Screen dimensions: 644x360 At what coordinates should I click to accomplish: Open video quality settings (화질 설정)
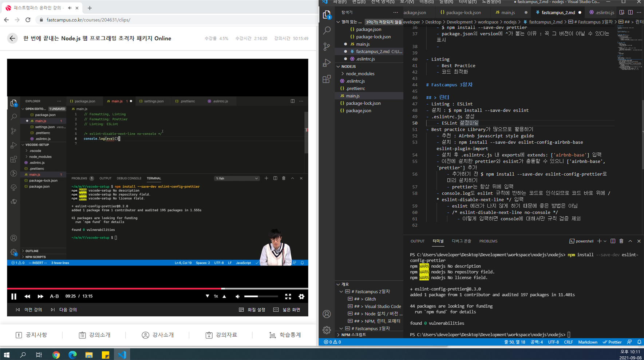[x=252, y=310]
